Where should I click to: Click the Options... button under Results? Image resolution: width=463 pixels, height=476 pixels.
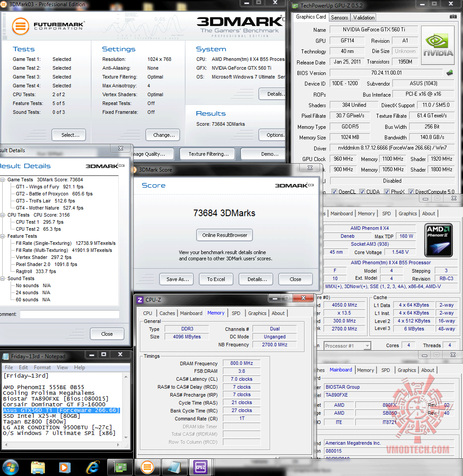pos(272,135)
